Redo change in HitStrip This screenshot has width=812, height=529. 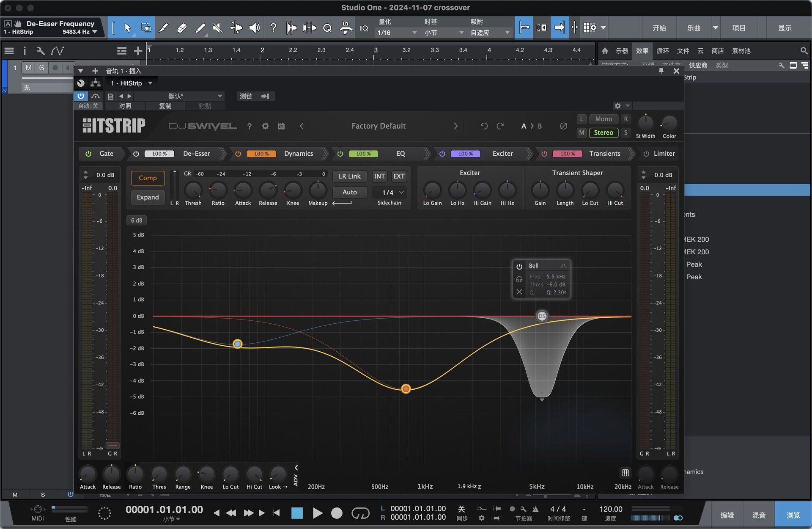(500, 126)
